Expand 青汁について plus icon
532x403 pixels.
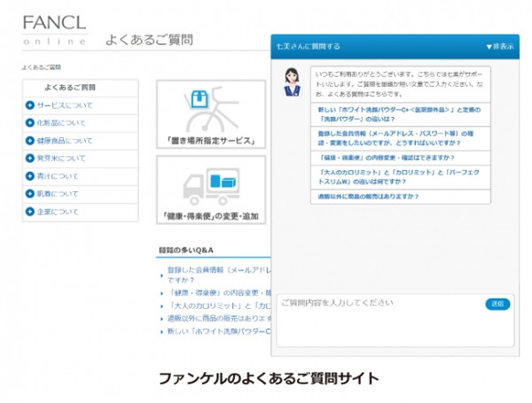[30, 176]
